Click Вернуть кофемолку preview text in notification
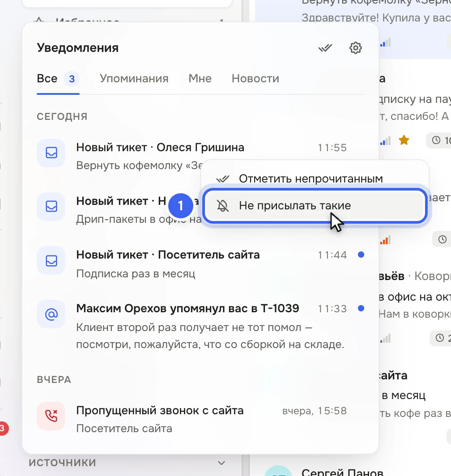Image resolution: width=451 pixels, height=476 pixels. (x=140, y=166)
